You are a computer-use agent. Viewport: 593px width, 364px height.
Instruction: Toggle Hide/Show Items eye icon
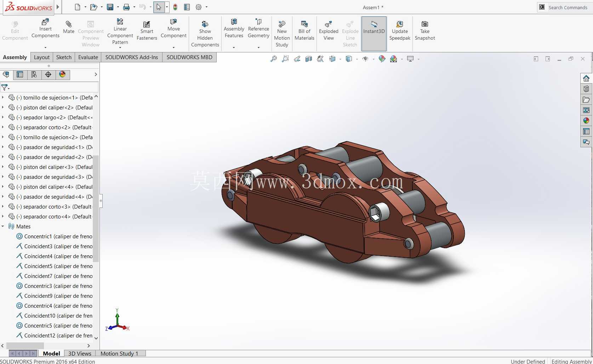tap(365, 59)
